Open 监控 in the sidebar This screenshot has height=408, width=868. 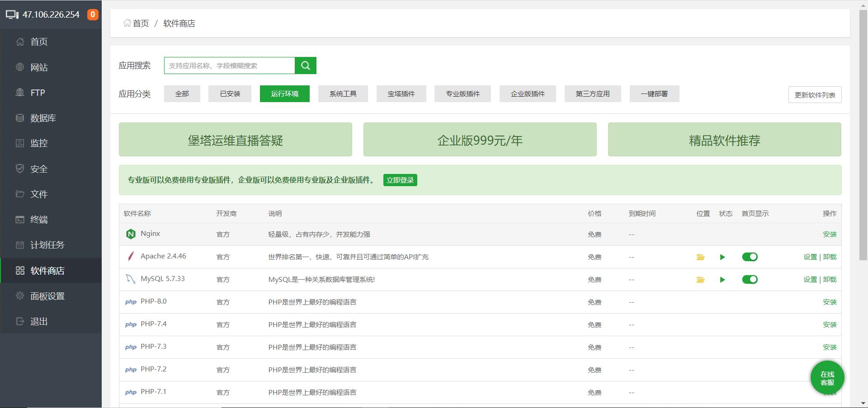51,143
